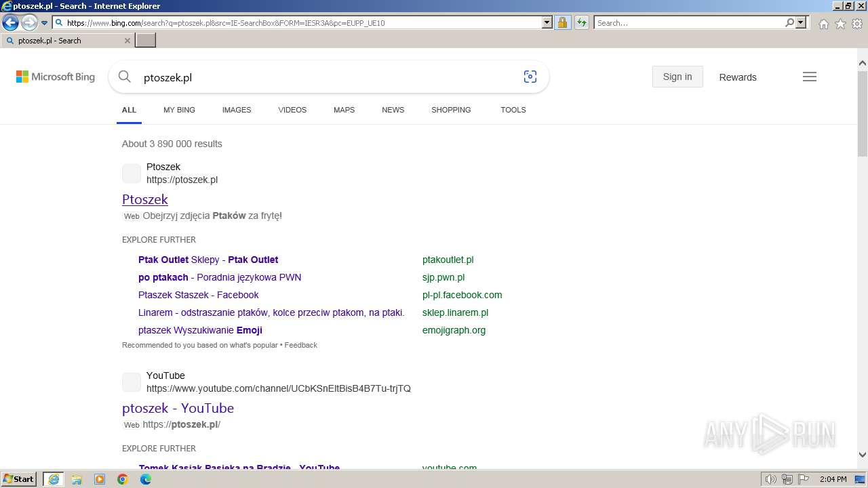The width and height of the screenshot is (868, 488).
Task: Open the Rewards link
Action: 738,77
